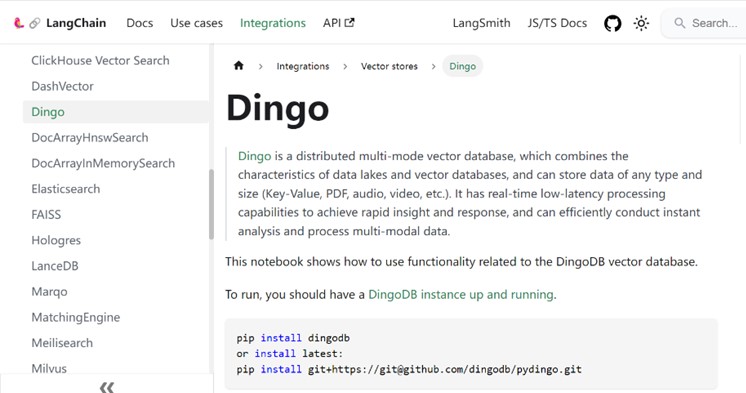Collapse sidebar with double chevron icon
The image size is (746, 393).
pyautogui.click(x=107, y=387)
